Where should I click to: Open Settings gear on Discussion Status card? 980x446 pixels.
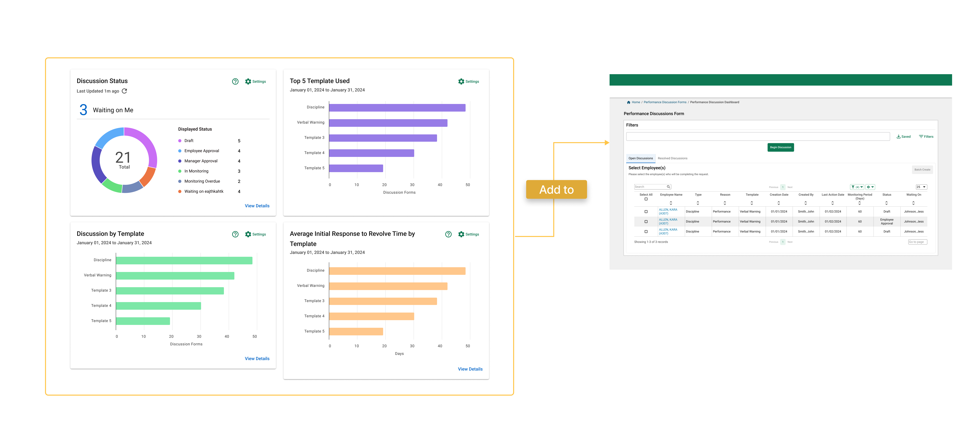pyautogui.click(x=248, y=81)
